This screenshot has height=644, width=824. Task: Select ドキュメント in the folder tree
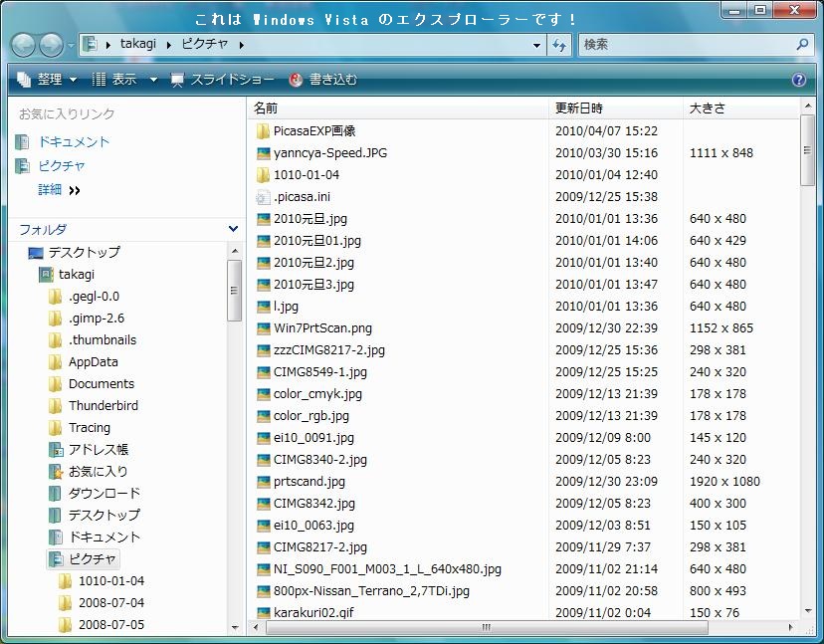coord(104,537)
